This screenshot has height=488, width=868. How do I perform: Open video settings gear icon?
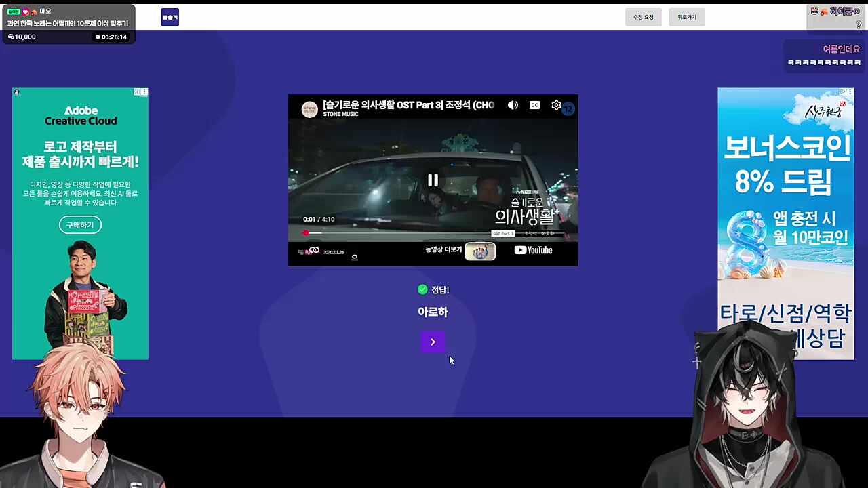[x=556, y=105]
